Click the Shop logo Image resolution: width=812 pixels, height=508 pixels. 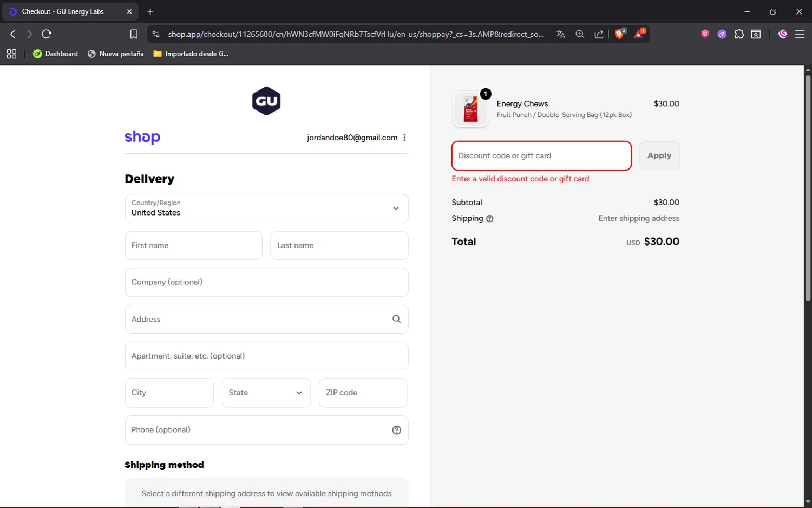pos(142,137)
